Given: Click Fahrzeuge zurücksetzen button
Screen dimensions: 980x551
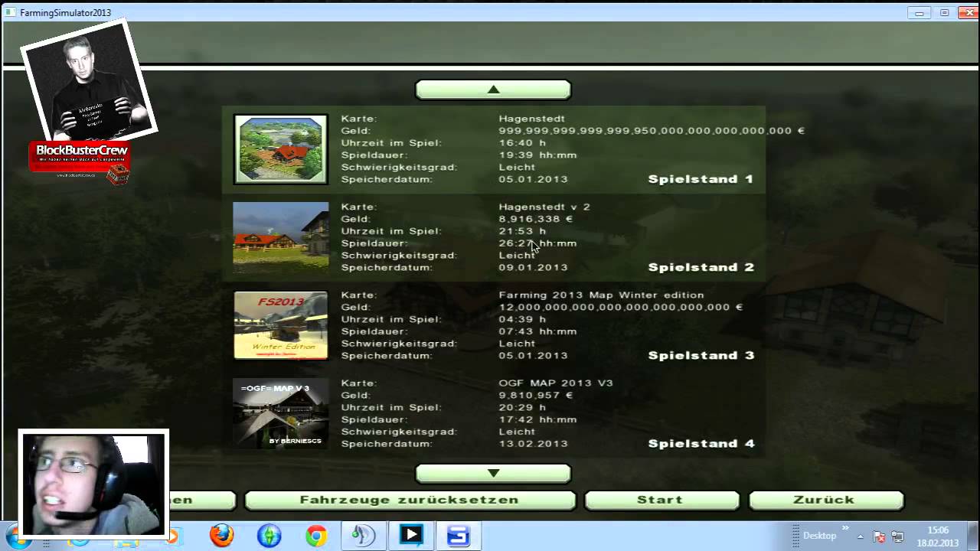Looking at the screenshot, I should [x=410, y=500].
